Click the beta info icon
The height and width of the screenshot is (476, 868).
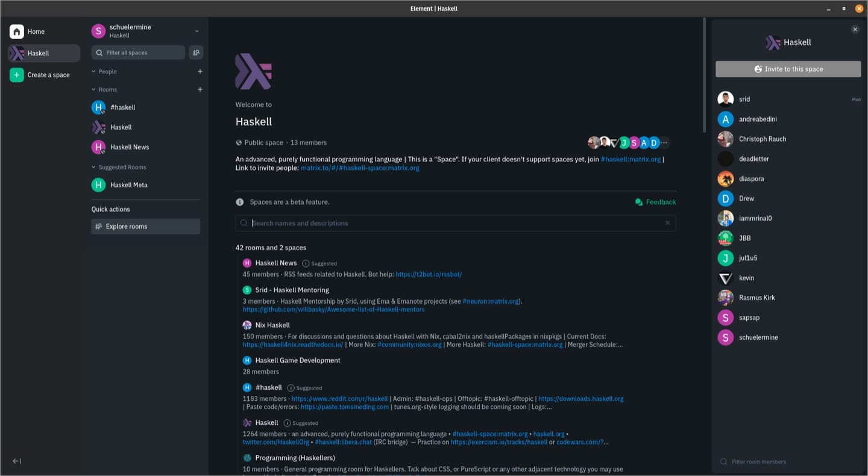(x=240, y=202)
